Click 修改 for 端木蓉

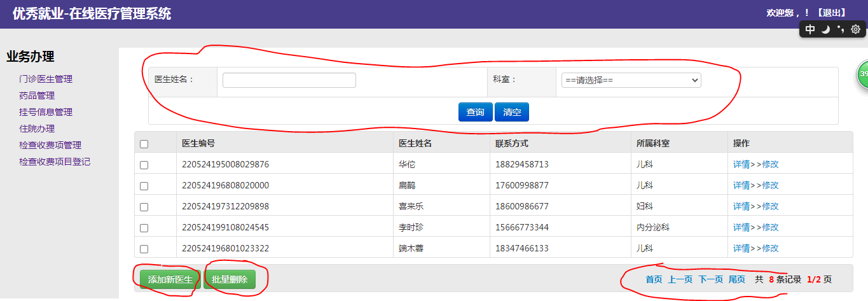[770, 248]
